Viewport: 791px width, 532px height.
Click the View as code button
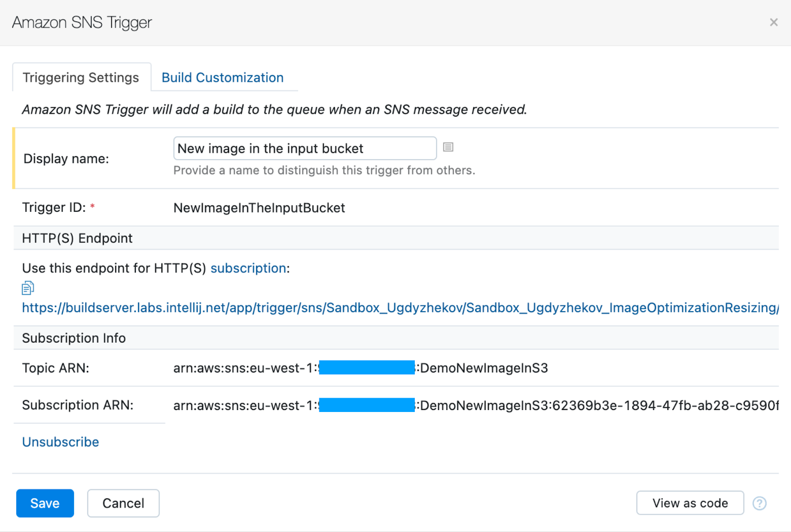(690, 503)
